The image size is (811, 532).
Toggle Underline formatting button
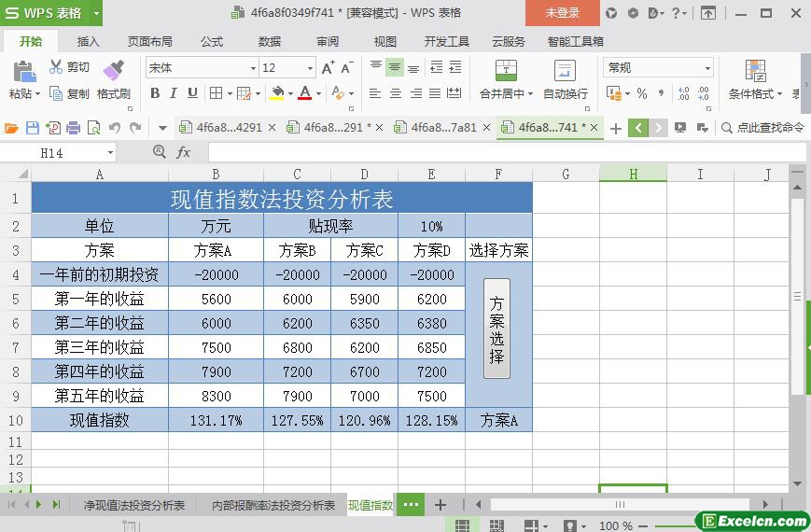[x=192, y=93]
